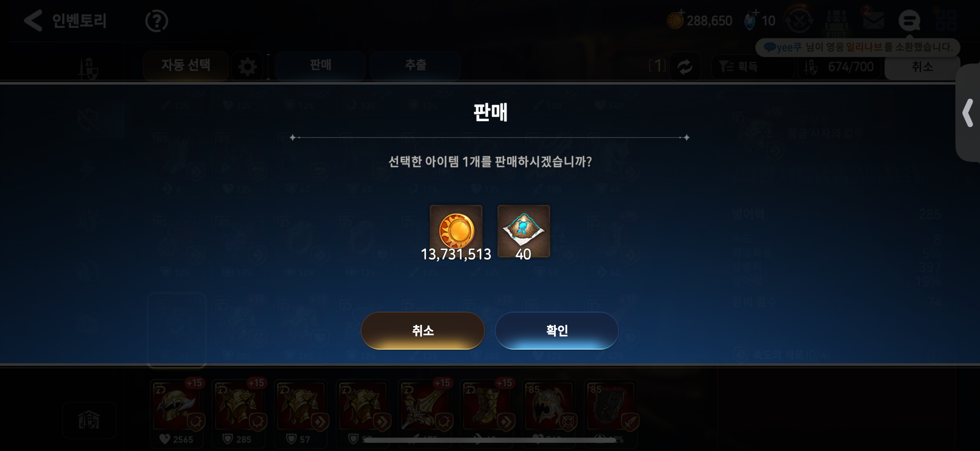Tap the gold coin reward icon
The height and width of the screenshot is (451, 980).
coord(456,231)
